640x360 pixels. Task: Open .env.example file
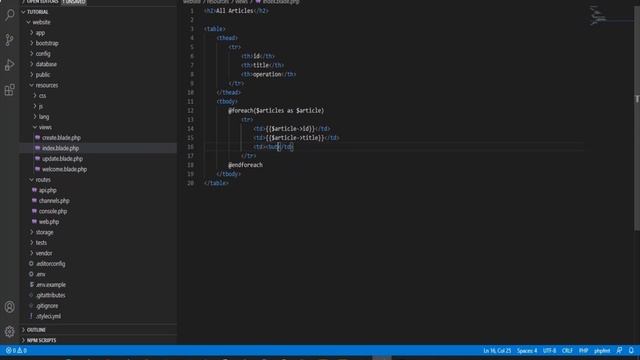[x=51, y=285]
